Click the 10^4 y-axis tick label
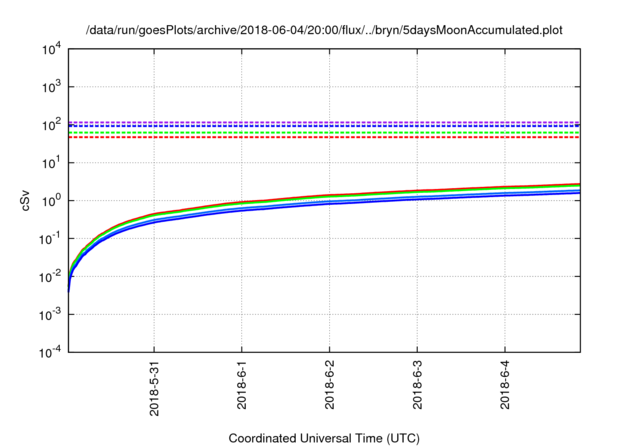The width and height of the screenshot is (640, 448). point(52,49)
